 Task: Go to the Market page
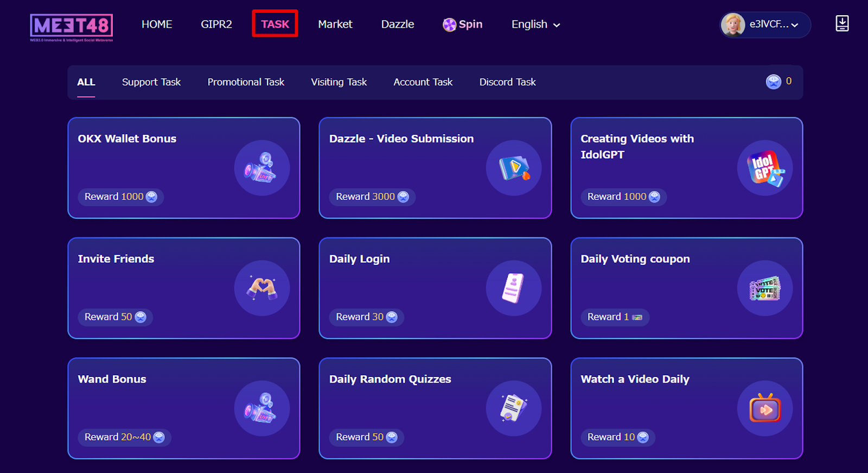(335, 24)
